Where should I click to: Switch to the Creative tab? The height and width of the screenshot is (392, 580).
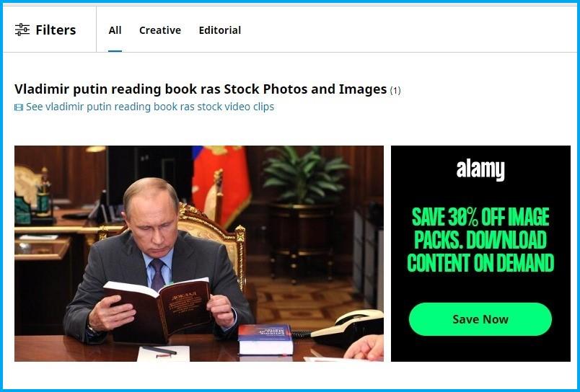tap(160, 30)
